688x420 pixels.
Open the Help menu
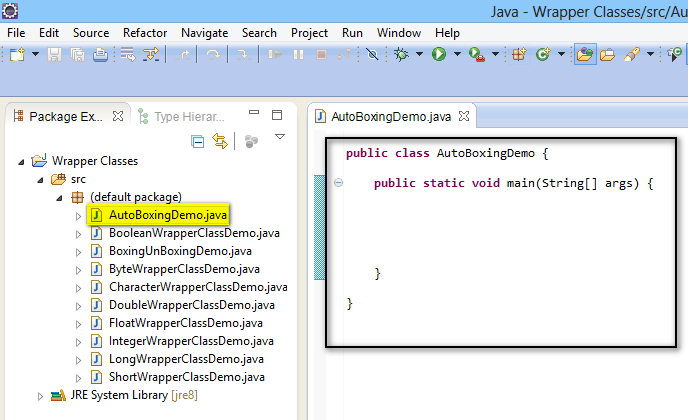(x=447, y=33)
